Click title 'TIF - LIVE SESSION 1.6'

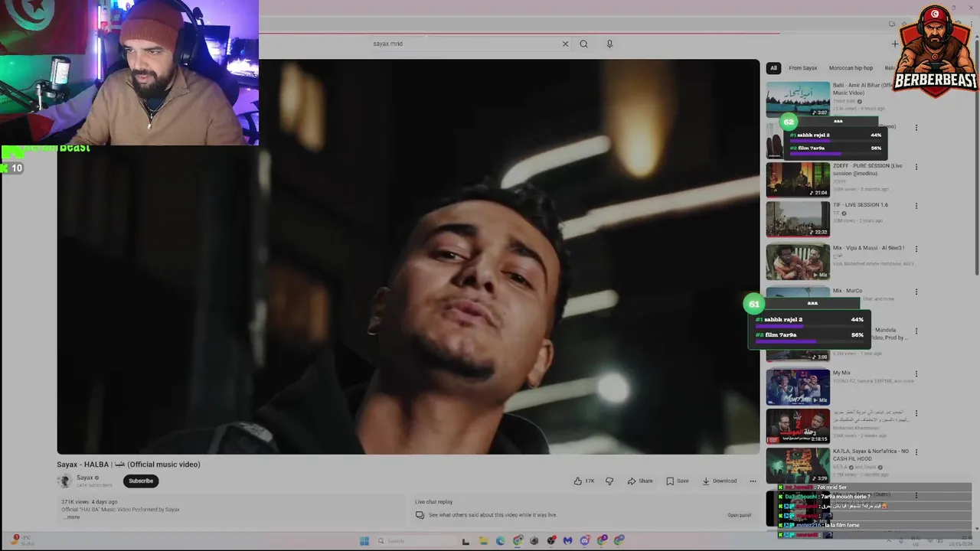coord(861,205)
